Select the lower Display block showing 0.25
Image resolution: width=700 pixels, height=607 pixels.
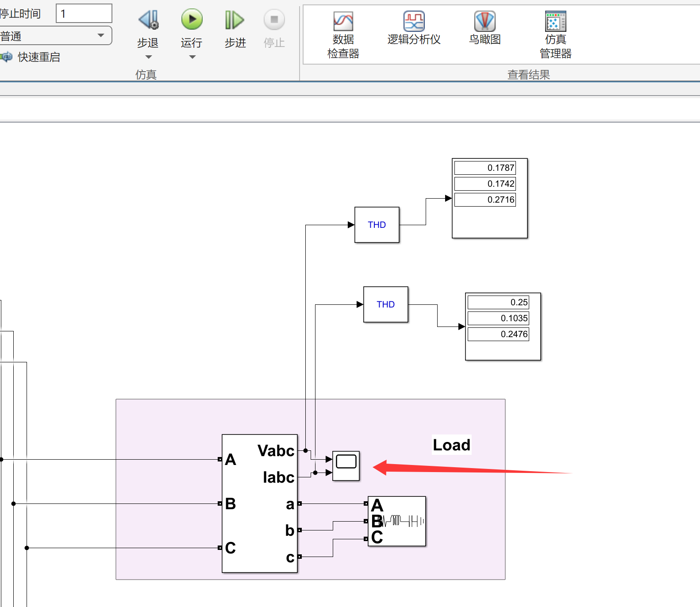pos(503,327)
